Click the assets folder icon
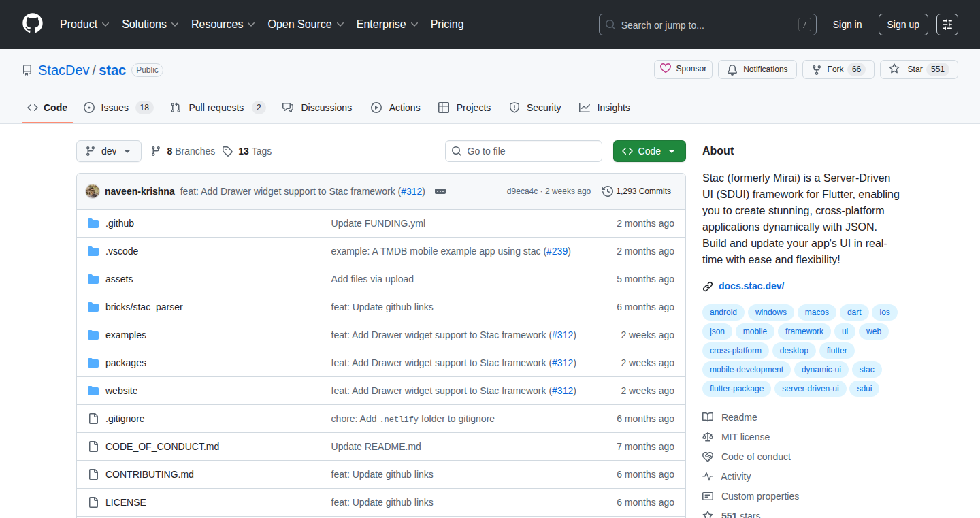Screen dimensions: 980x518 click(93, 279)
